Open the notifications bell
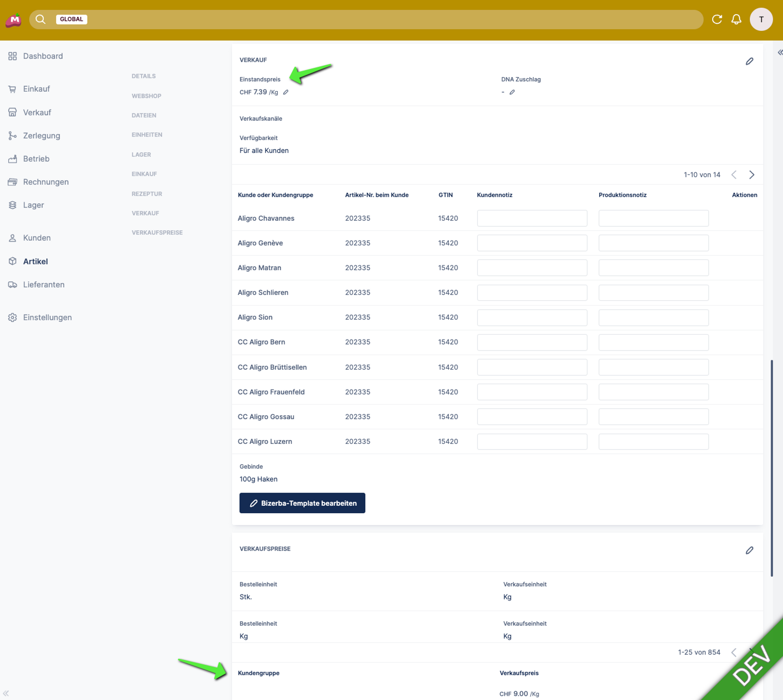This screenshot has height=700, width=783. click(x=736, y=19)
